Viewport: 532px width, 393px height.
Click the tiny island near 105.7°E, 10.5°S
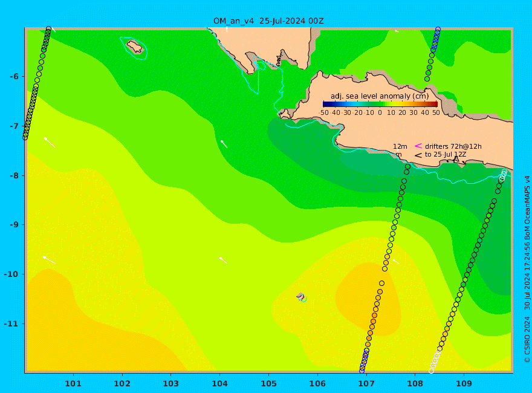click(300, 296)
